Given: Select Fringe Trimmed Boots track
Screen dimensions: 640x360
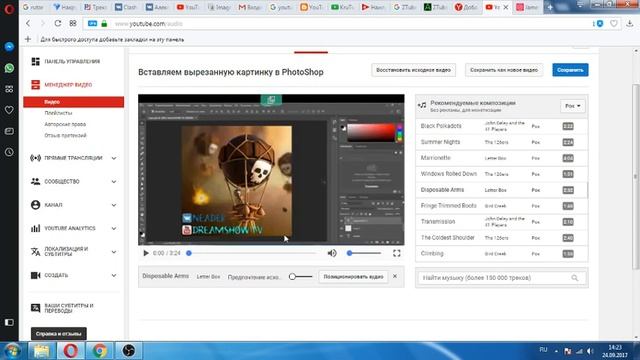Looking at the screenshot, I should 502,206.
